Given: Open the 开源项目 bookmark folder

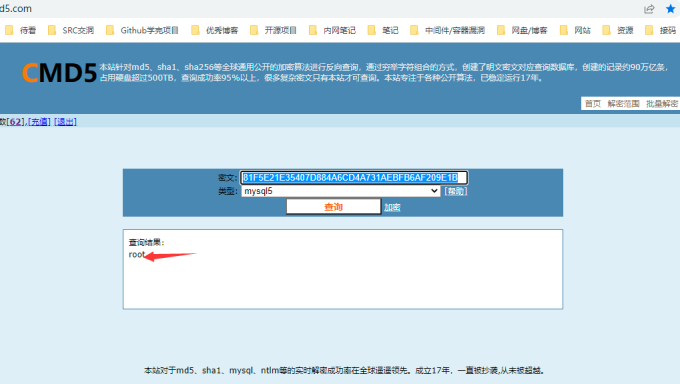Looking at the screenshot, I should [273, 30].
